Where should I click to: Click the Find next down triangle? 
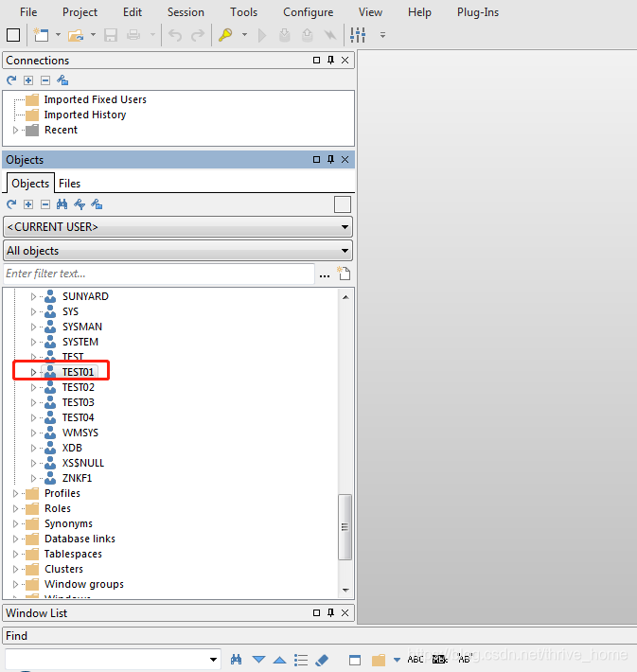point(259,659)
